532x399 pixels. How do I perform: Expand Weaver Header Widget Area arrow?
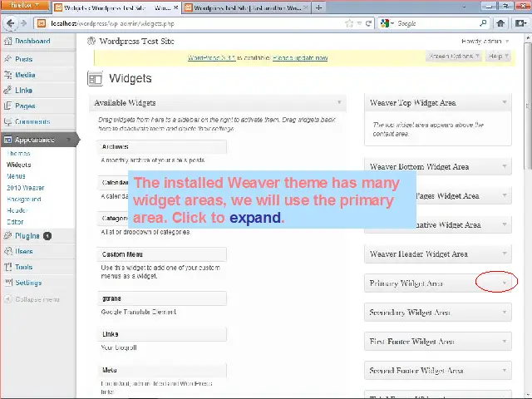[505, 254]
